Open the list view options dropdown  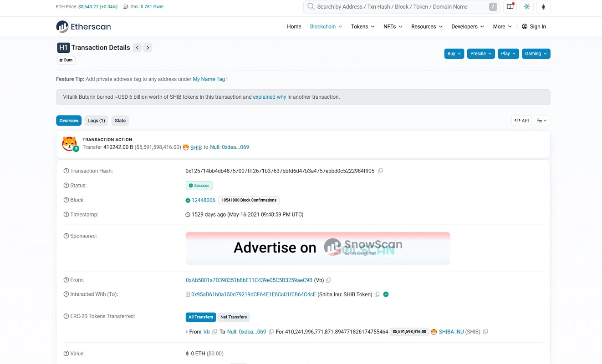pos(542,121)
